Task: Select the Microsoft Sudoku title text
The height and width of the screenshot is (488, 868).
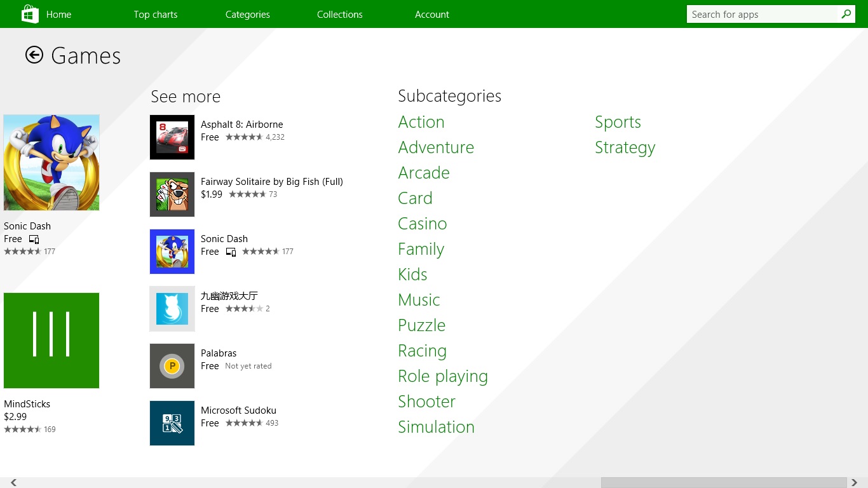Action: click(238, 410)
